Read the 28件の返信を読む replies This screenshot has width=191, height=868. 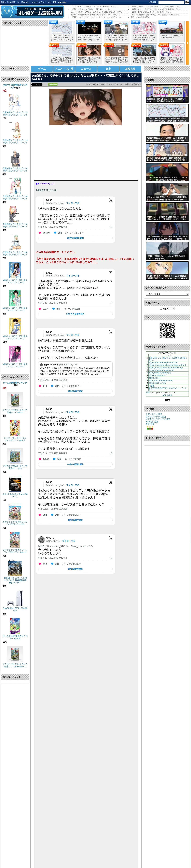(75, 464)
